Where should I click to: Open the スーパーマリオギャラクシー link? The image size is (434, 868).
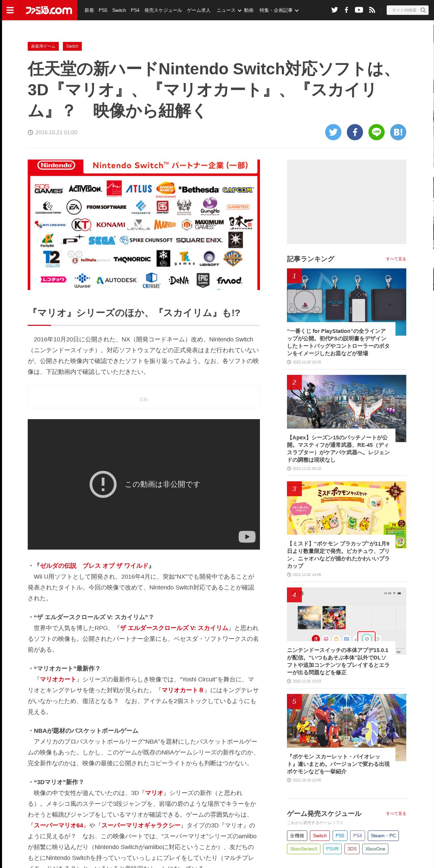pyautogui.click(x=141, y=825)
